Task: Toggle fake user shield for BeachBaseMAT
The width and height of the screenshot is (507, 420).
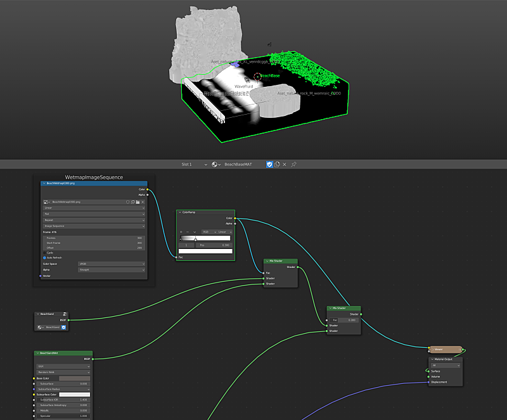Action: [x=269, y=165]
